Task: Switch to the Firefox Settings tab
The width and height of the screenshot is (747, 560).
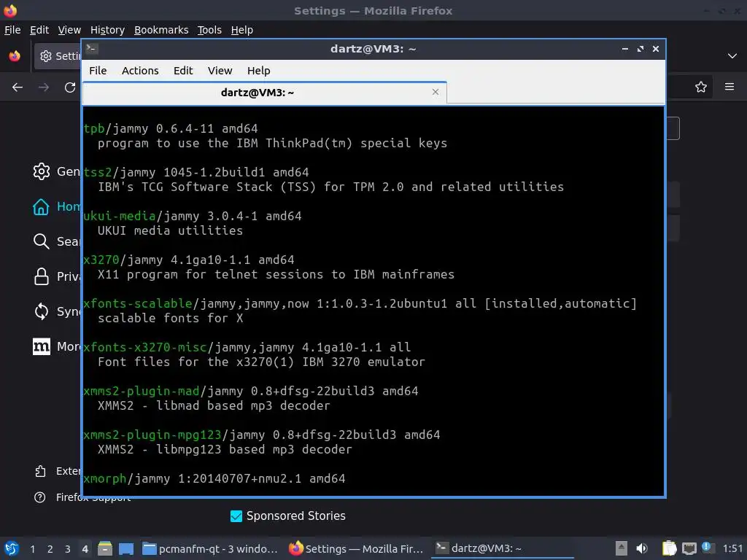Action: (x=58, y=56)
